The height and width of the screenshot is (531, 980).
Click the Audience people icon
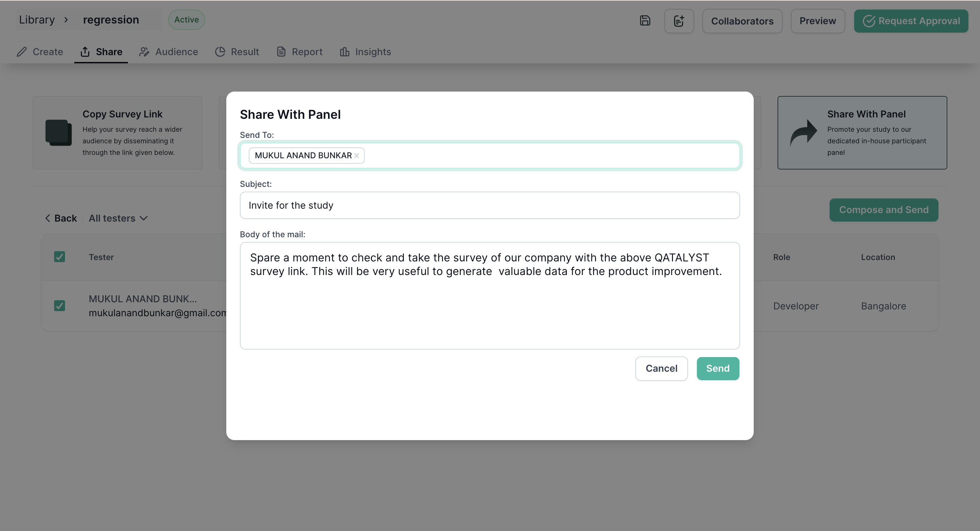(144, 52)
